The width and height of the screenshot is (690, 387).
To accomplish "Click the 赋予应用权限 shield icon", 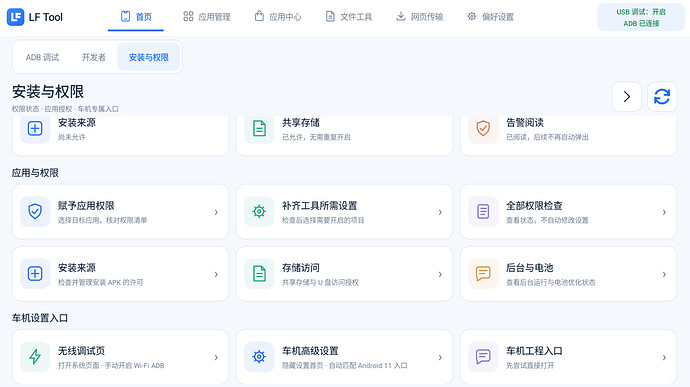I will 35,212.
